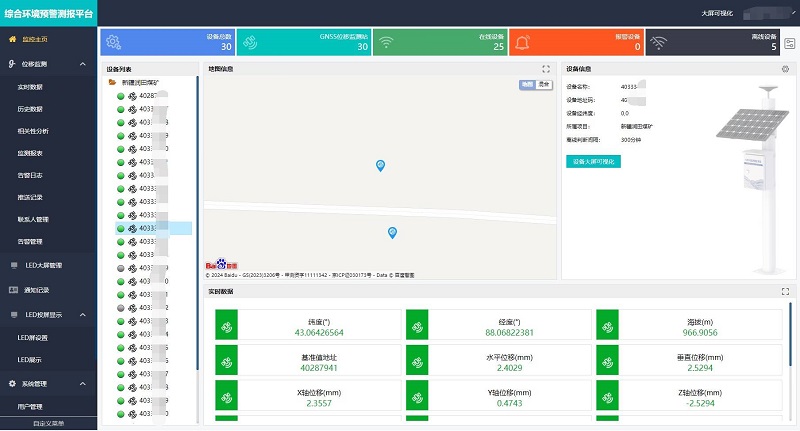Collapse the 系统管理 menu chevron
The image size is (800, 431).
(83, 384)
